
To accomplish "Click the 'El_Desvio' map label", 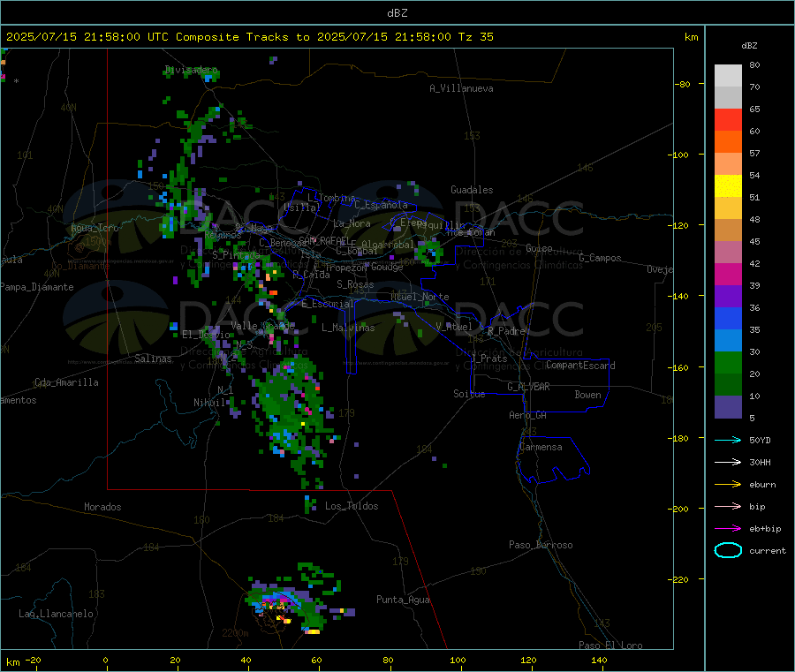I will click(206, 335).
